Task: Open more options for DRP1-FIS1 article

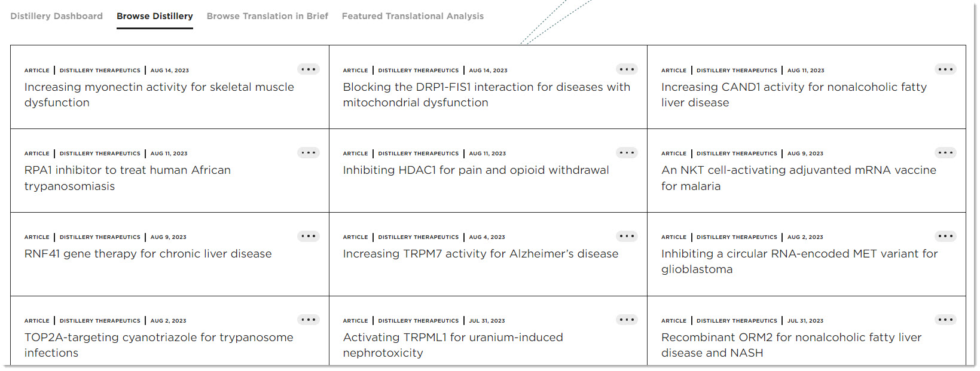Action: click(627, 69)
